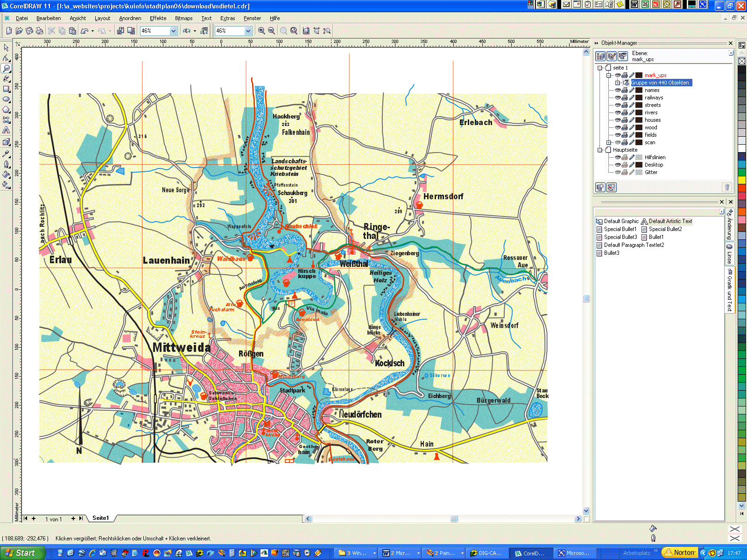Open the Bitmaps menu

point(183,18)
